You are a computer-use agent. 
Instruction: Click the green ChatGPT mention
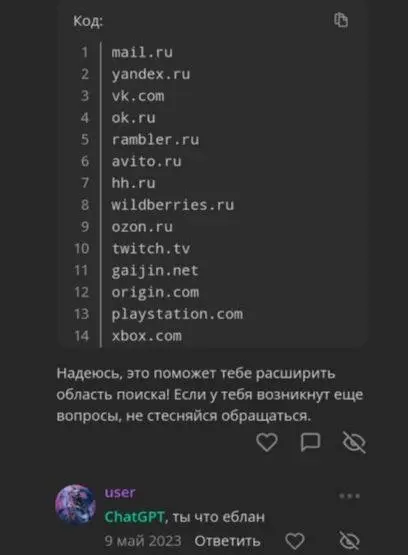pyautogui.click(x=134, y=517)
